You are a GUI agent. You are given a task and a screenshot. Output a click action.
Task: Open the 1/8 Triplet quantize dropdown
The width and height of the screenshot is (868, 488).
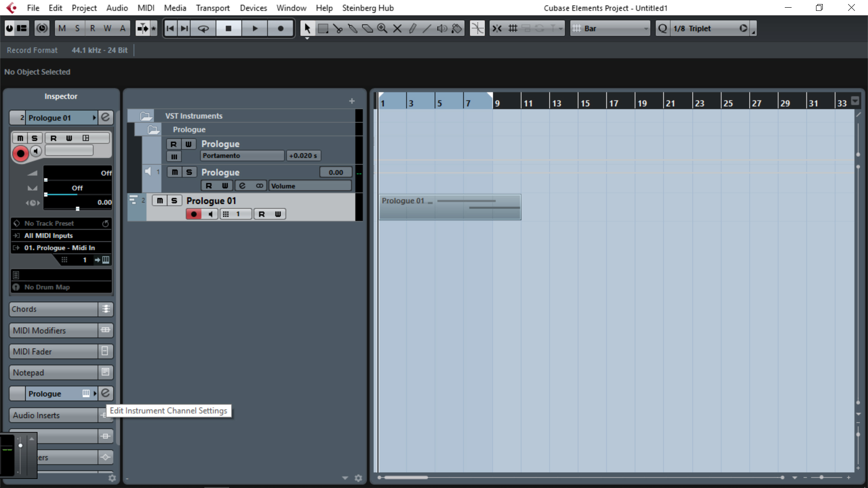705,28
